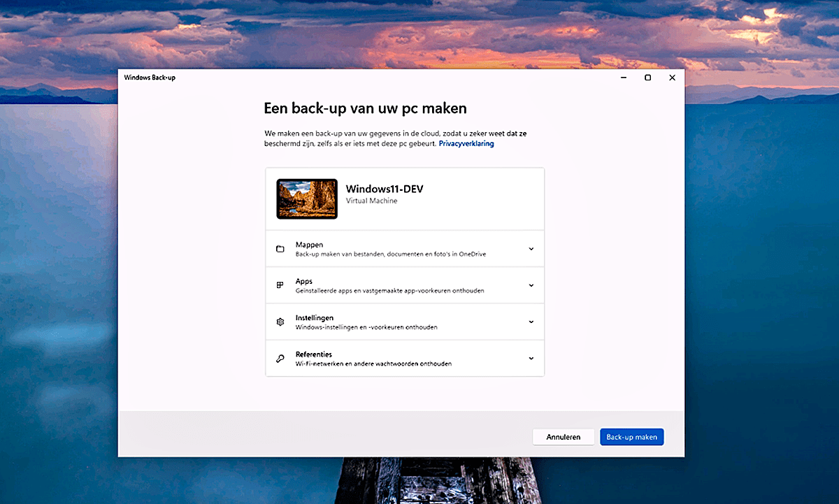Click the Annuleren button
The image size is (839, 504).
(563, 436)
